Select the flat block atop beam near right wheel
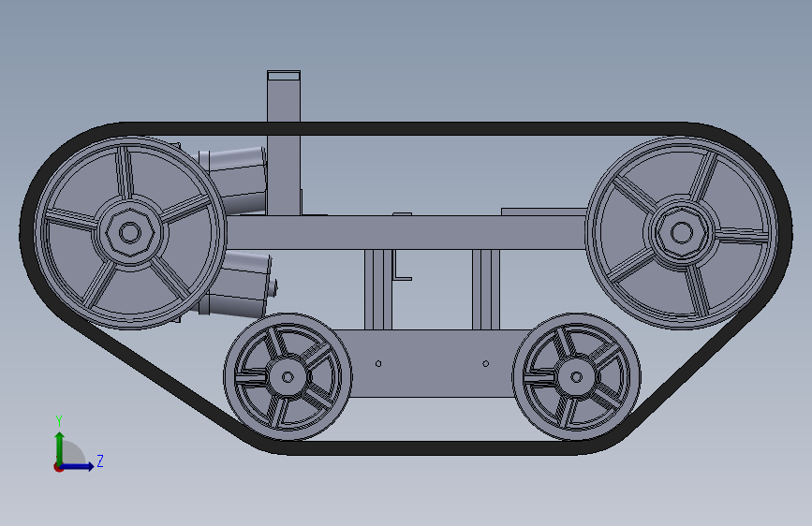The width and height of the screenshot is (812, 526). 544,212
